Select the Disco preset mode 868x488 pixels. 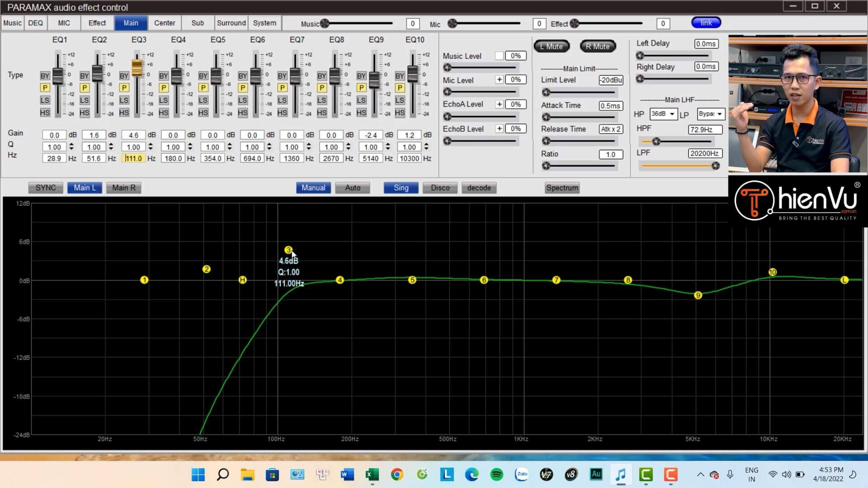pyautogui.click(x=440, y=187)
